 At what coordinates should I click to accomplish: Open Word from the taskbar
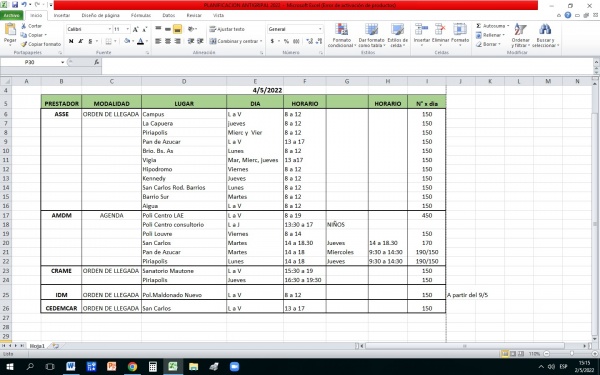point(70,366)
